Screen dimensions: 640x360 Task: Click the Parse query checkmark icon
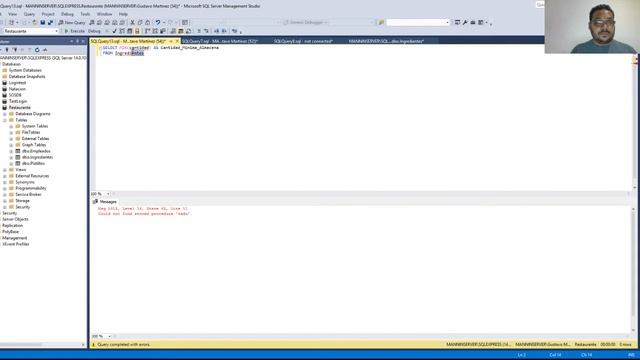coord(114,31)
